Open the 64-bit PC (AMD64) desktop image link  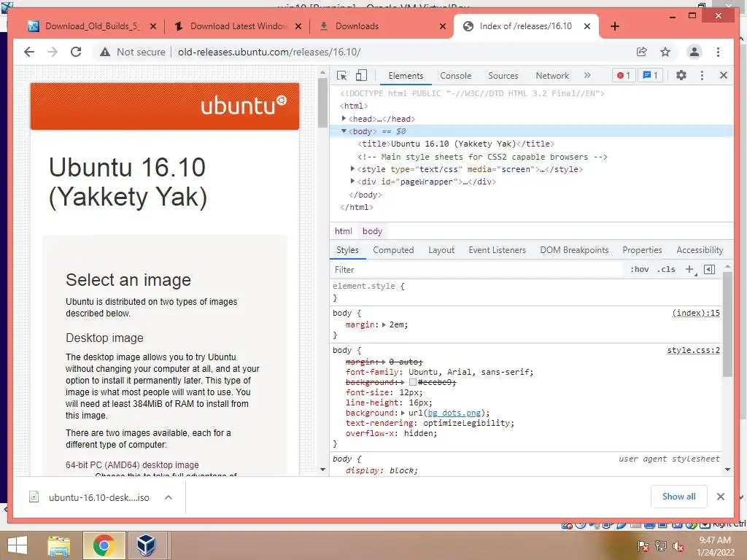[x=132, y=464]
